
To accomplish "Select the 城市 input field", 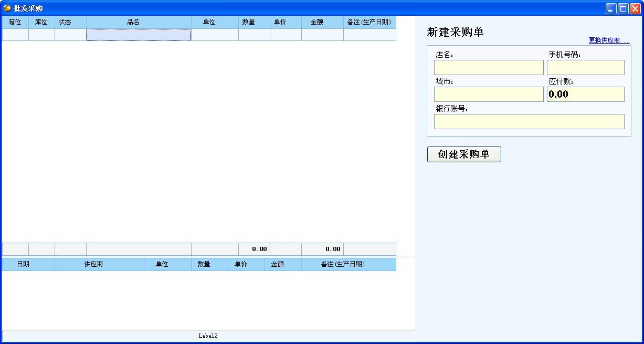I will click(489, 95).
